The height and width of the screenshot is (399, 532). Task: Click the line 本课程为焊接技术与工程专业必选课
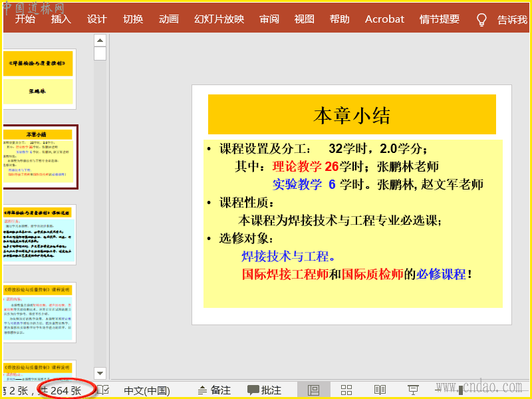[x=340, y=221]
